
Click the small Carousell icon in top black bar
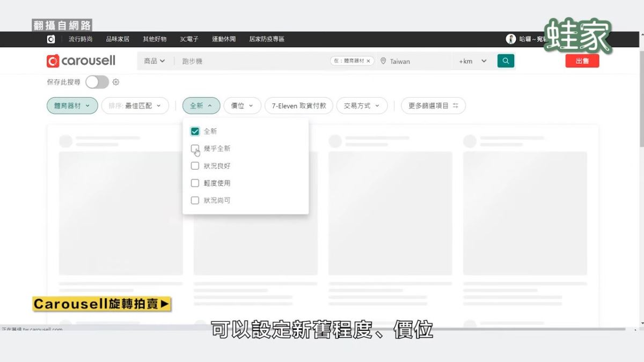click(51, 39)
